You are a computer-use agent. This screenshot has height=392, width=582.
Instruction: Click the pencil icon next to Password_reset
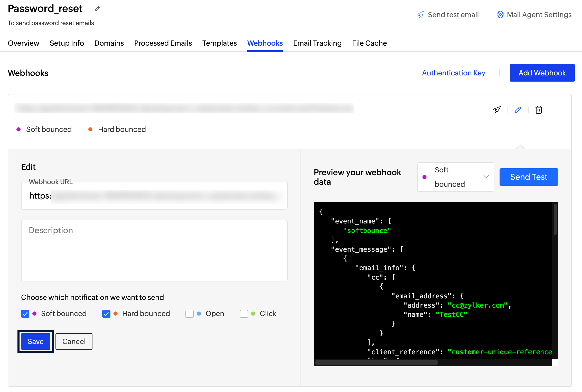97,9
